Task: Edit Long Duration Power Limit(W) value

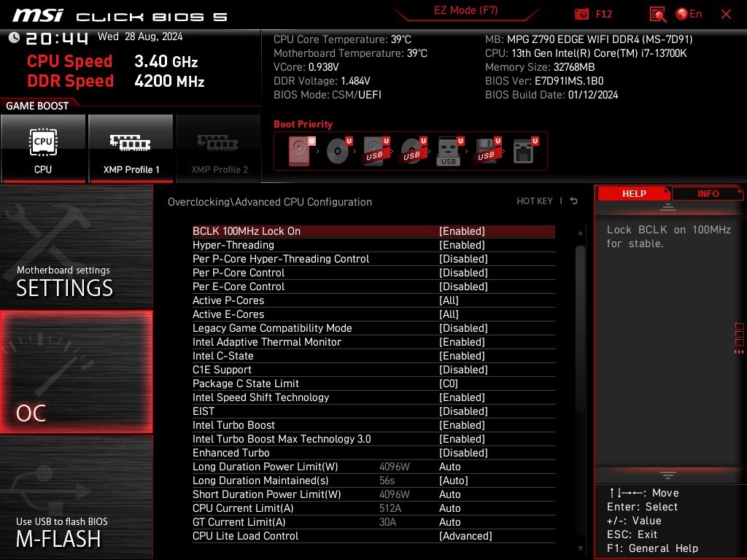Action: [449, 467]
